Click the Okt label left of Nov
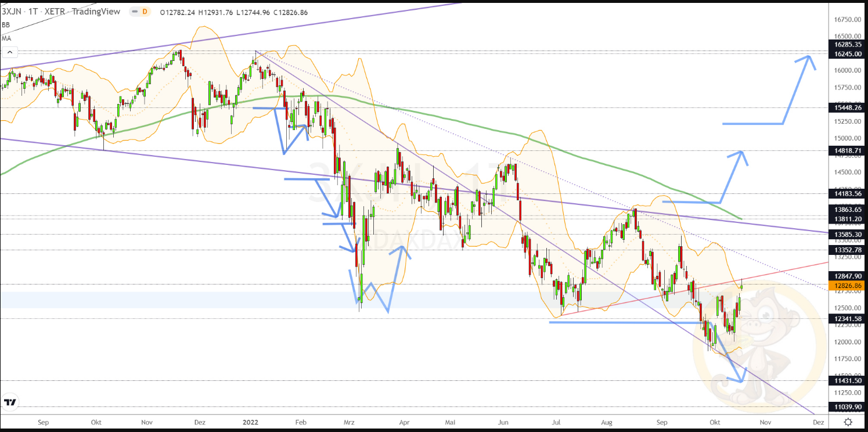 pos(96,422)
